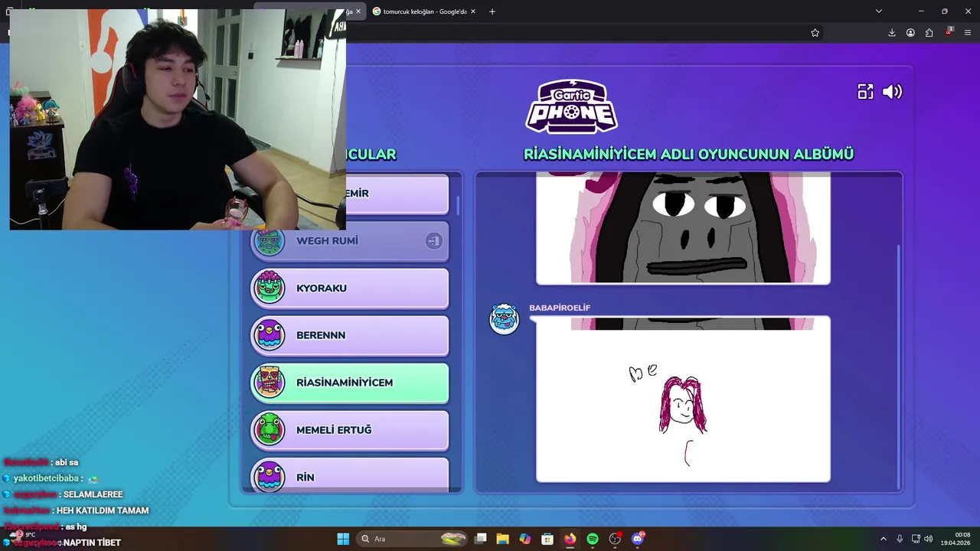Select player WEGH RUMI

pos(350,241)
